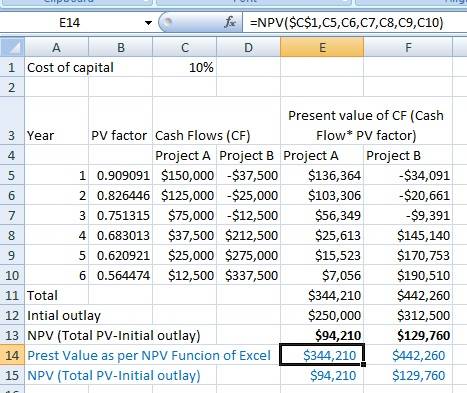Select the $250,000 initial outlay cell
Viewport: 467px width, 393px height.
322,315
